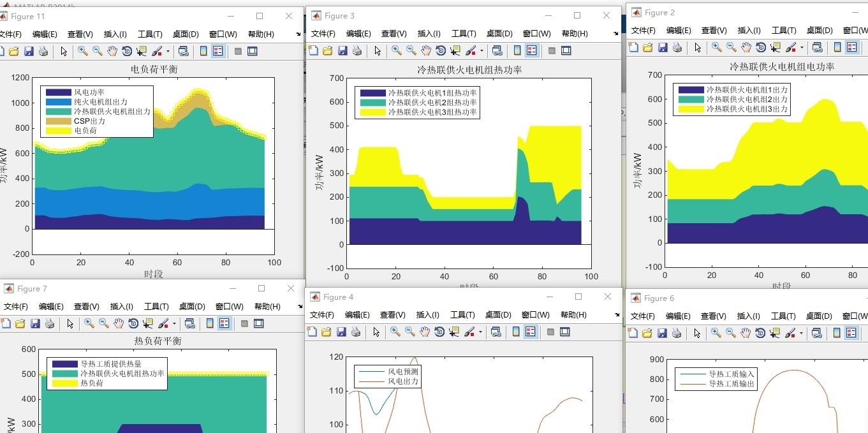
Task: Click Open file icon in Figure 7
Action: click(20, 323)
